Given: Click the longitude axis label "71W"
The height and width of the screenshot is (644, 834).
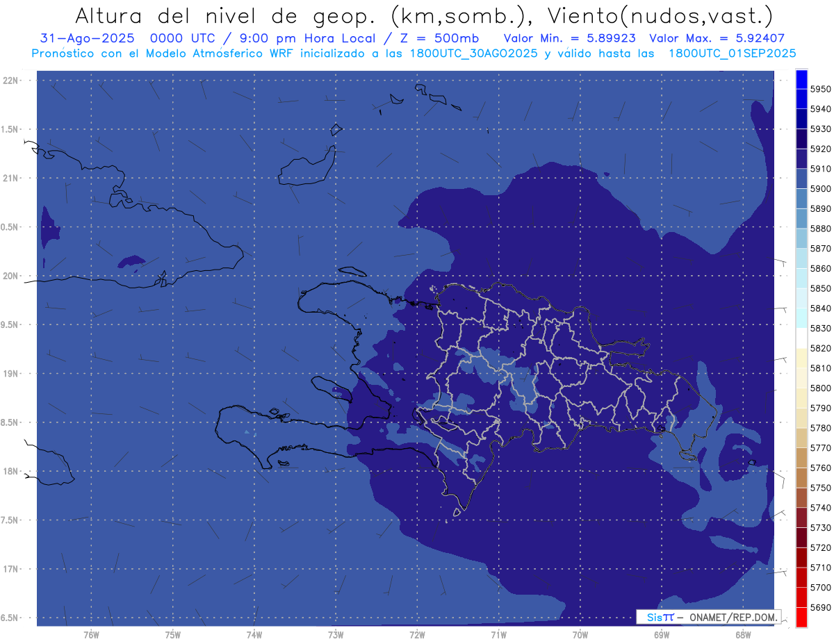Looking at the screenshot, I should click(498, 634).
